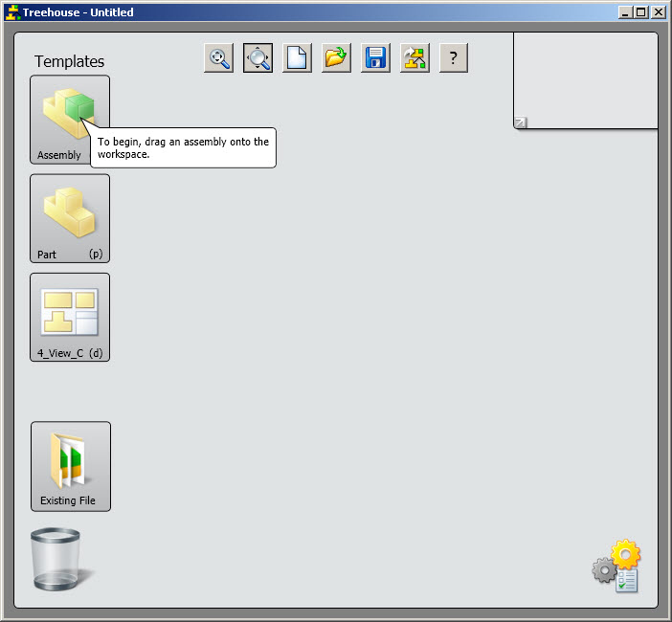Minimize the Treehouse window
The width and height of the screenshot is (672, 622).
coord(625,12)
